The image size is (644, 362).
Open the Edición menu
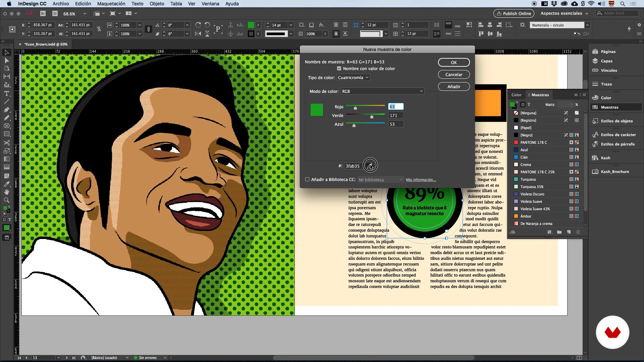(x=83, y=4)
